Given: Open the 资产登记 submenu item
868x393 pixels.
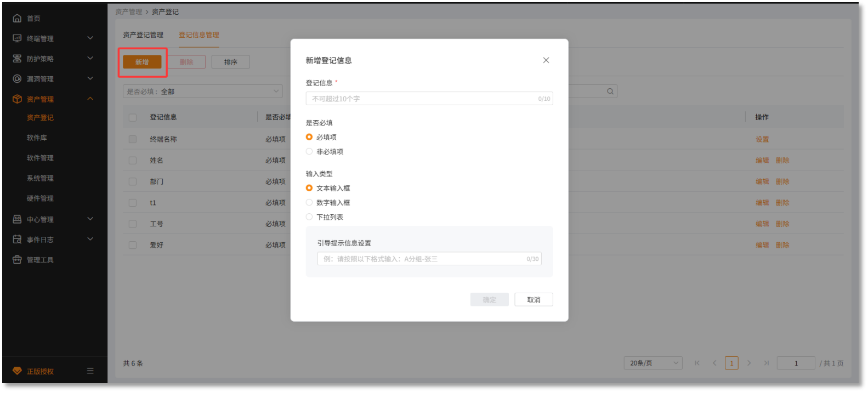Looking at the screenshot, I should pyautogui.click(x=40, y=117).
